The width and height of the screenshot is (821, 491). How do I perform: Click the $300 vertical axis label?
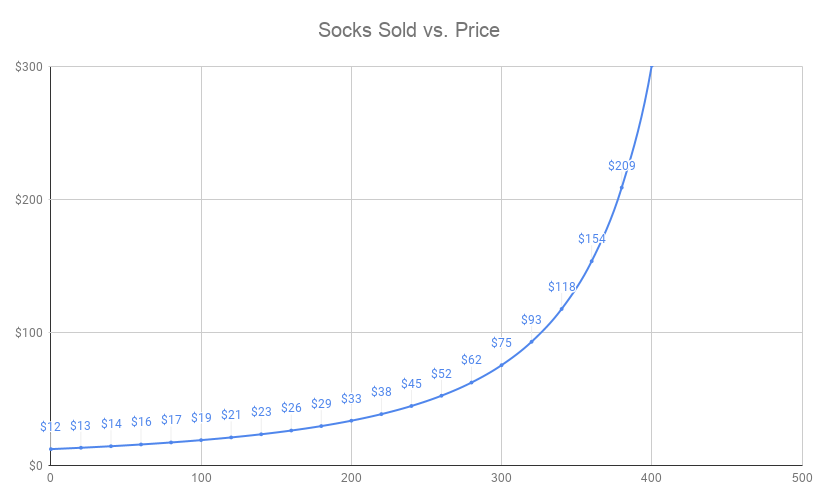28,67
